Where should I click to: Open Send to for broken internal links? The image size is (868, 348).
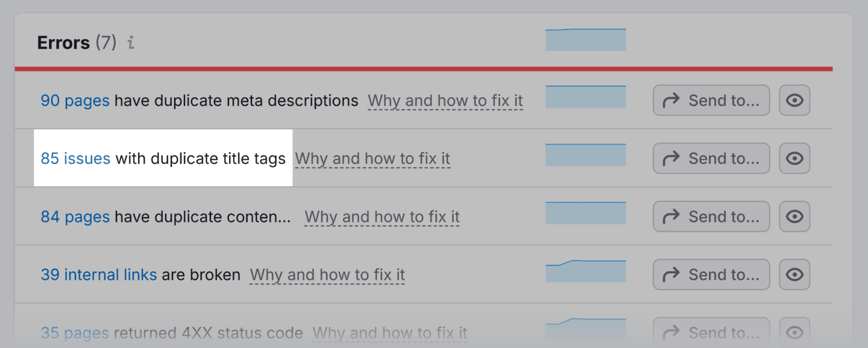tap(711, 274)
